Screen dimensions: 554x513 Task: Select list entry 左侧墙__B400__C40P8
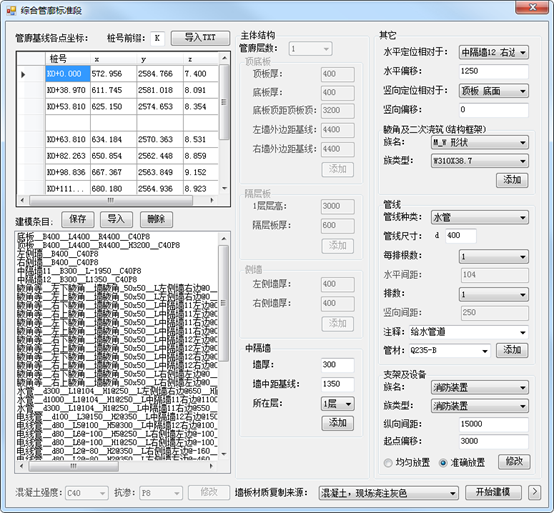pos(58,254)
